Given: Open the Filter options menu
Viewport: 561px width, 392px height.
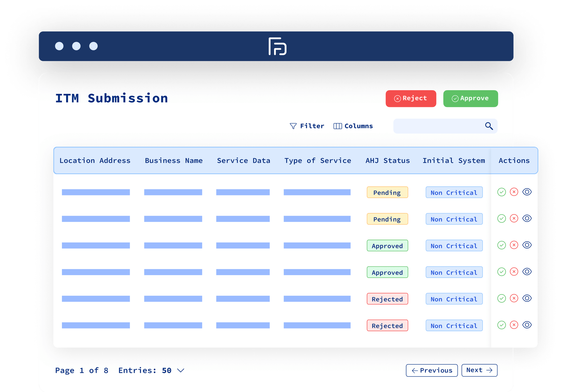Looking at the screenshot, I should pos(312,126).
